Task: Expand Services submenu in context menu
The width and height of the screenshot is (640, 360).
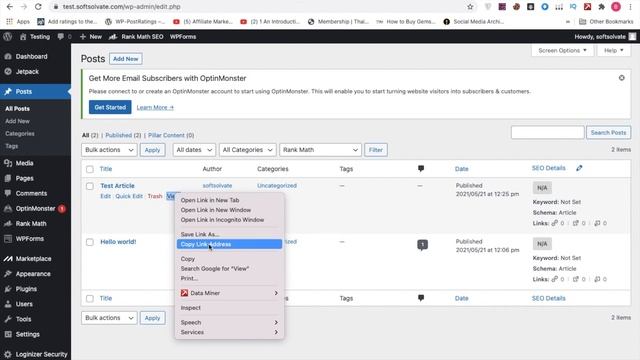Action: tap(229, 332)
